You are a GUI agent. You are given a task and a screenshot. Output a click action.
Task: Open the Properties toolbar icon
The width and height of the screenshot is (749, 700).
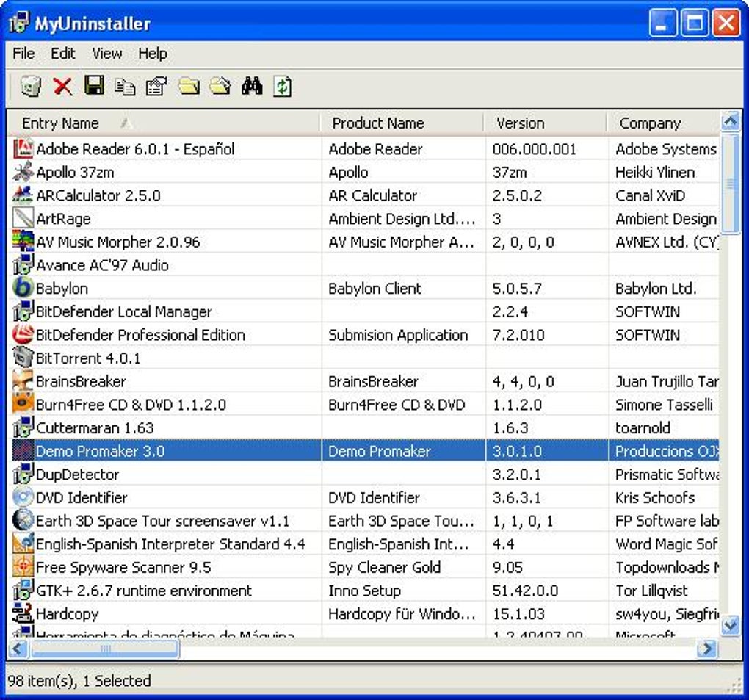pyautogui.click(x=156, y=87)
